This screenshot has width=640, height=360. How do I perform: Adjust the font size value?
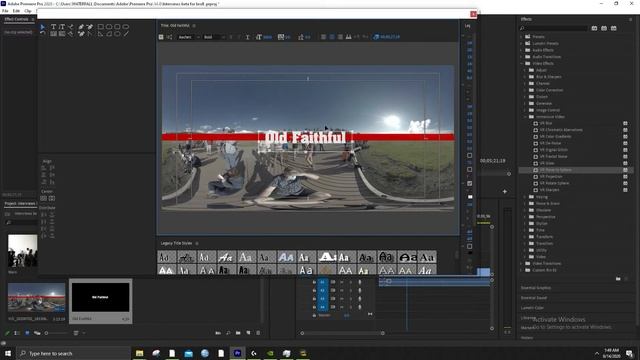tap(267, 37)
